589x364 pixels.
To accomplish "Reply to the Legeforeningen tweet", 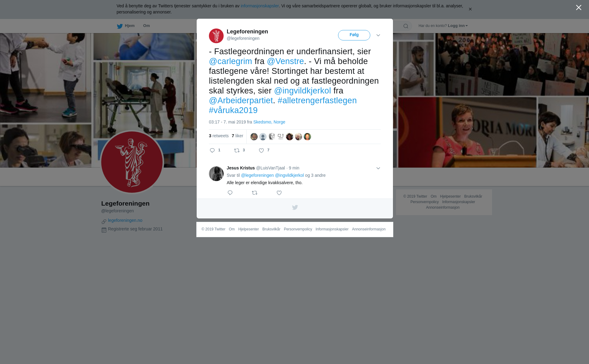I will [212, 150].
